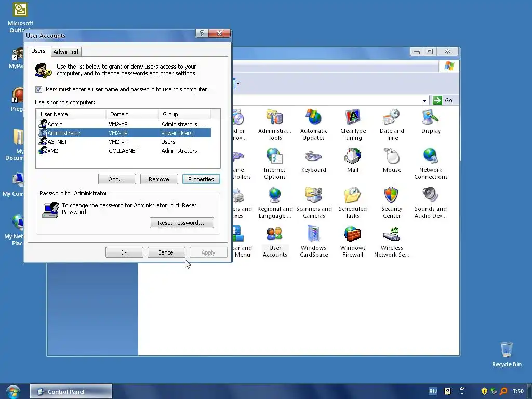532x399 pixels.
Task: Select the ASPNET user row
Action: coord(125,142)
